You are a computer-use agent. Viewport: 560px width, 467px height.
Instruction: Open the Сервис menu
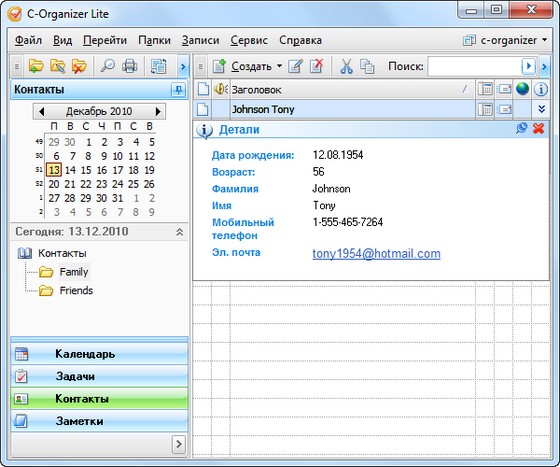pos(249,40)
